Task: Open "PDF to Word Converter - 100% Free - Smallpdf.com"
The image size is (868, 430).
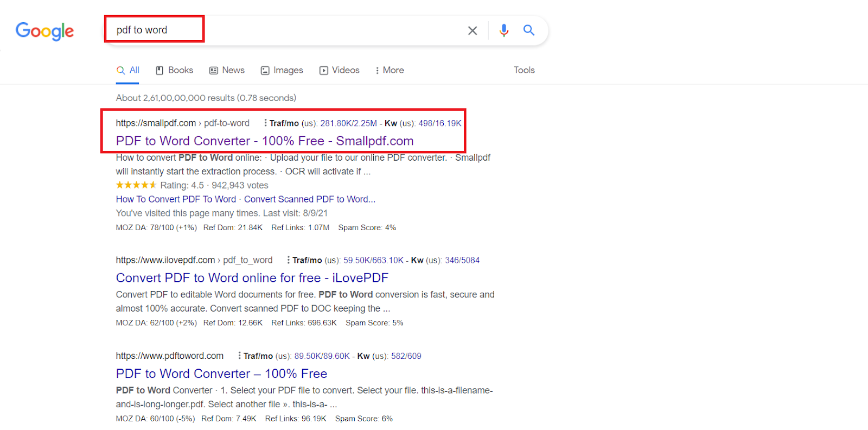Action: pos(265,141)
